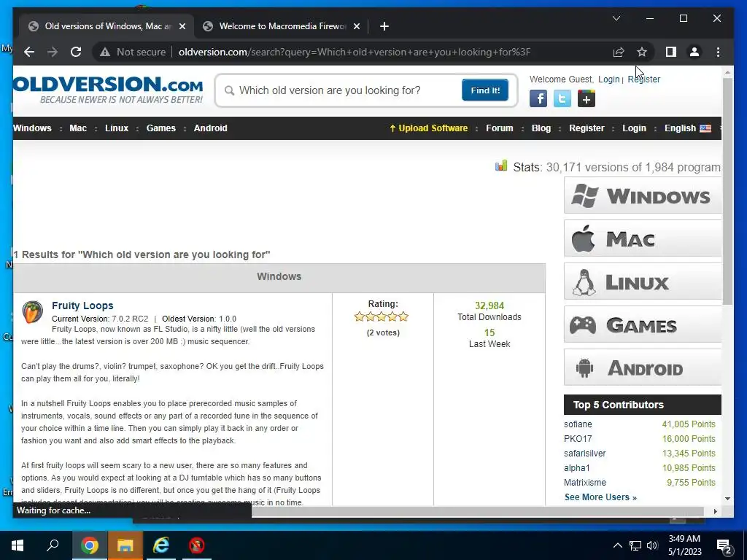Share this page via share icon

coord(619,52)
